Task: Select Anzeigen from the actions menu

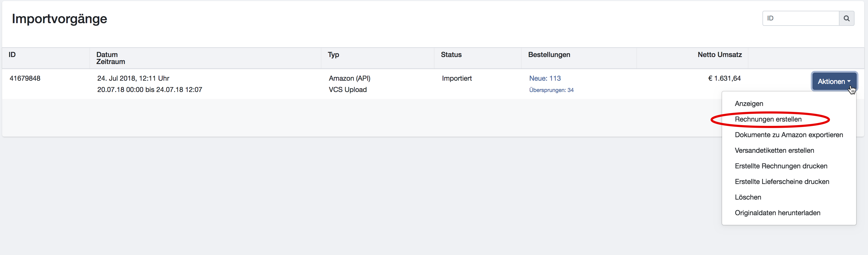Action: (x=749, y=104)
